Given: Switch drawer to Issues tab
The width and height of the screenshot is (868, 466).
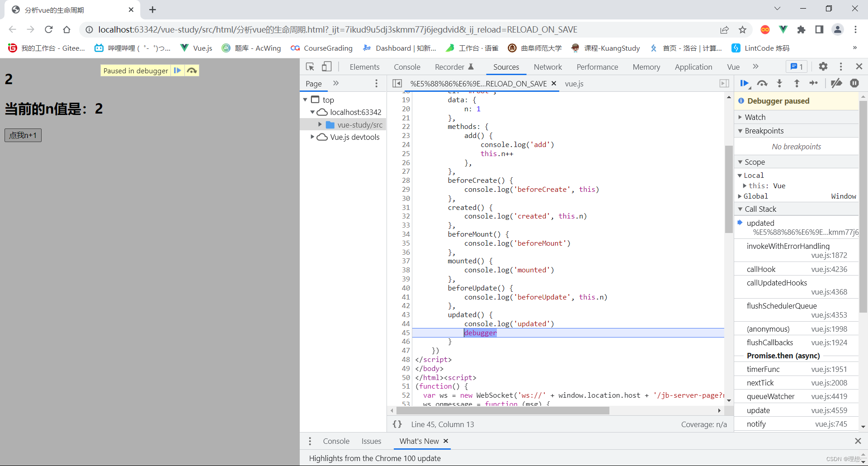Looking at the screenshot, I should coord(371,441).
